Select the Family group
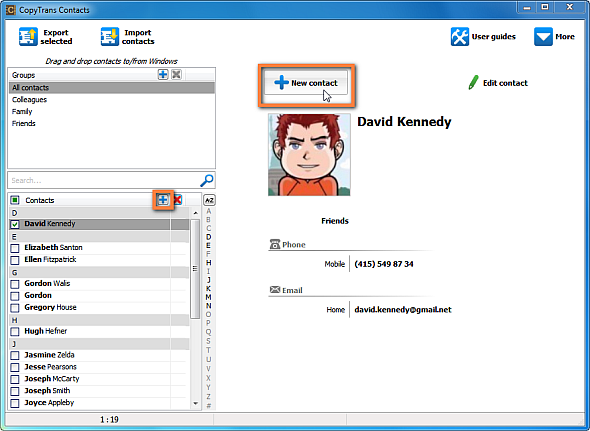The width and height of the screenshot is (590, 431). [112, 111]
